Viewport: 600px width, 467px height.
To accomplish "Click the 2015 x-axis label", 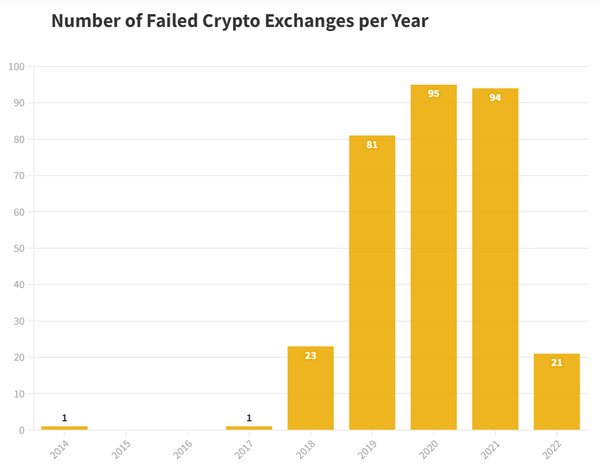I will coord(121,448).
